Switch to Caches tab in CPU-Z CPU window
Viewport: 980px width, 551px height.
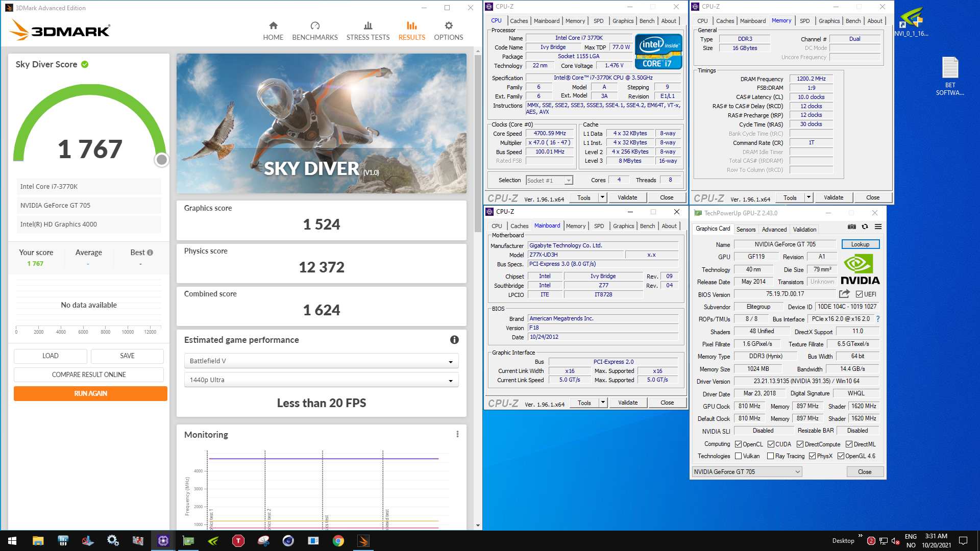pyautogui.click(x=519, y=21)
